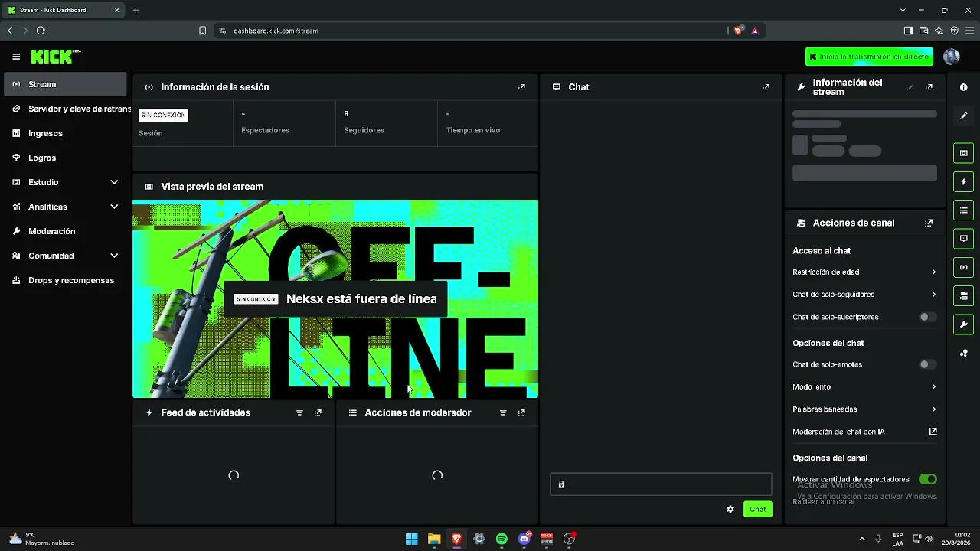Open Brave Leo AI icon in toolbar
Screen dimensions: 980x551
(x=939, y=31)
